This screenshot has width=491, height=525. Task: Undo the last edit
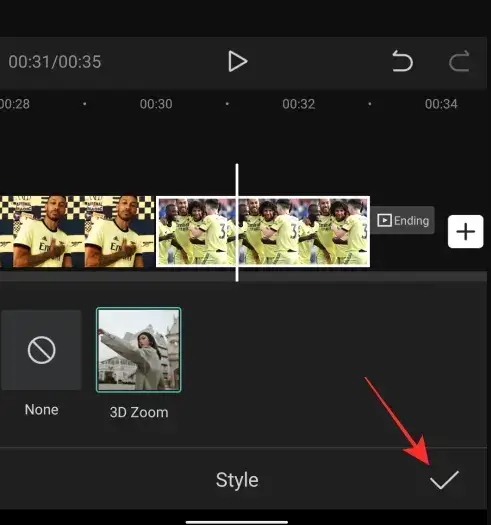(402, 61)
